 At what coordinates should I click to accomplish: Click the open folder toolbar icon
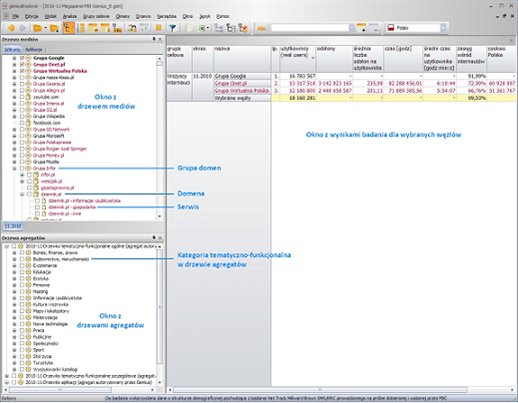tap(37, 28)
